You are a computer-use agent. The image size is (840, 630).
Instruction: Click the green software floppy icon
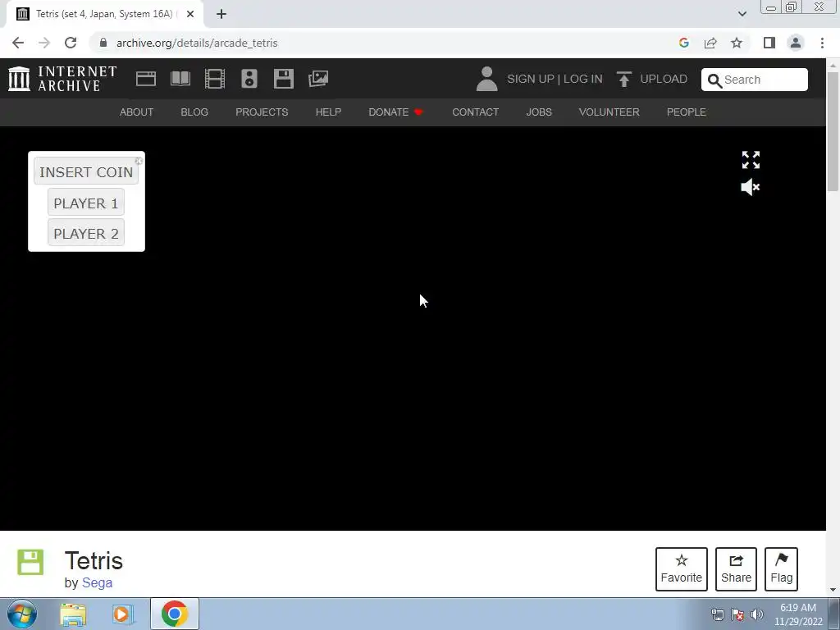point(30,563)
